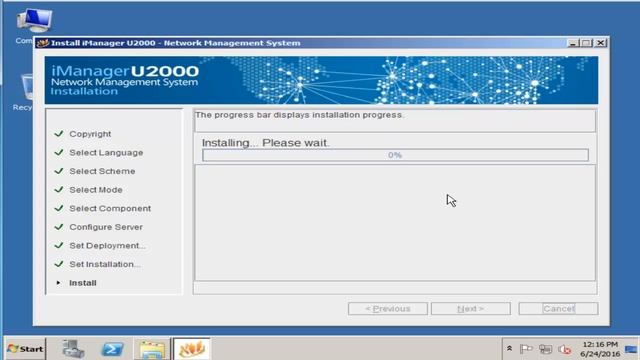Click the 'Installing... Please wait.' text
The image size is (640, 360).
[x=265, y=143]
